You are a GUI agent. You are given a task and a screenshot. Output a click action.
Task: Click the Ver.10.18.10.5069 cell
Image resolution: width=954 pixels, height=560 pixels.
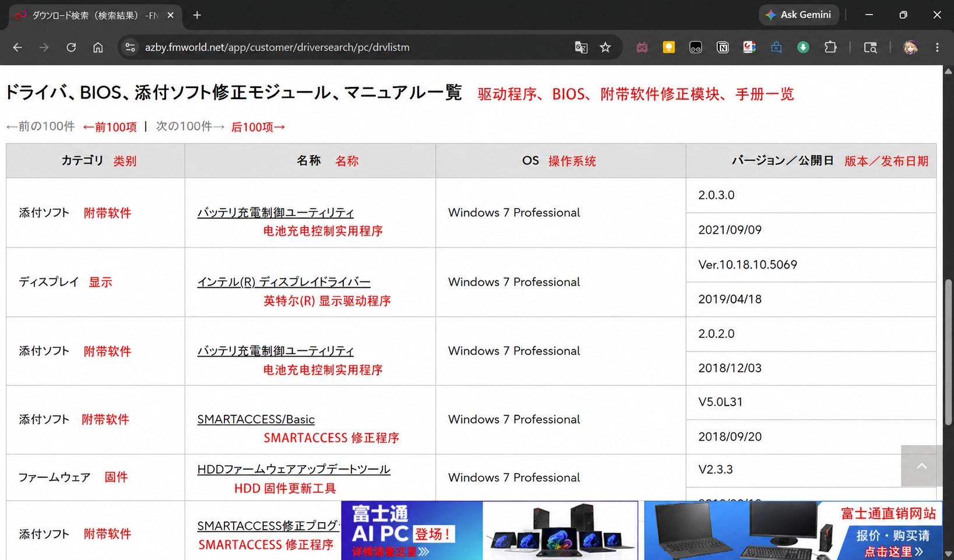click(x=811, y=265)
